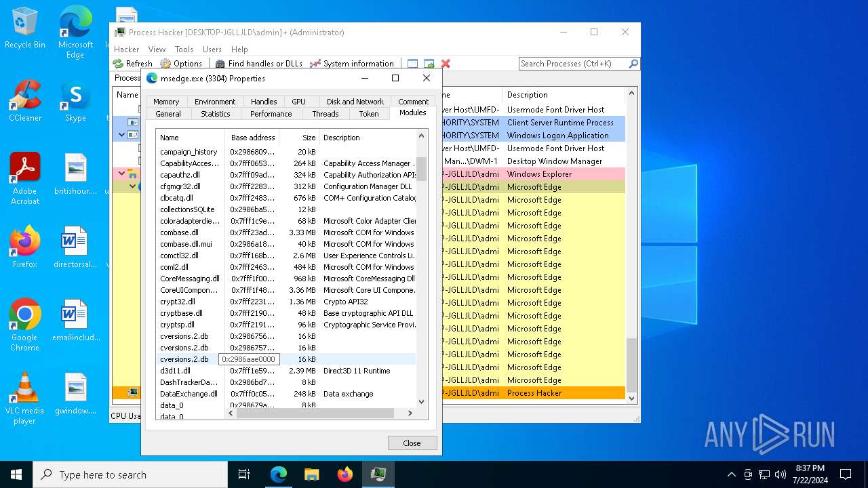Open File Explorer from the taskbar

coord(311,474)
